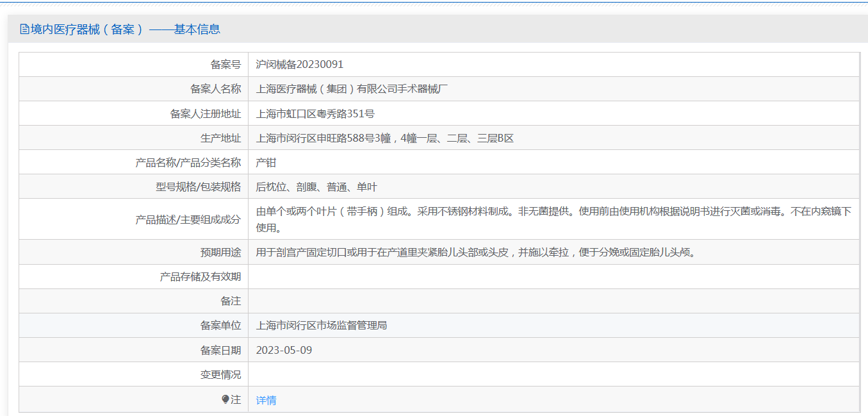Screen dimensions: 868x416
Task: Click the document icon beside 境内医疗器械 heading
Action: [x=24, y=29]
